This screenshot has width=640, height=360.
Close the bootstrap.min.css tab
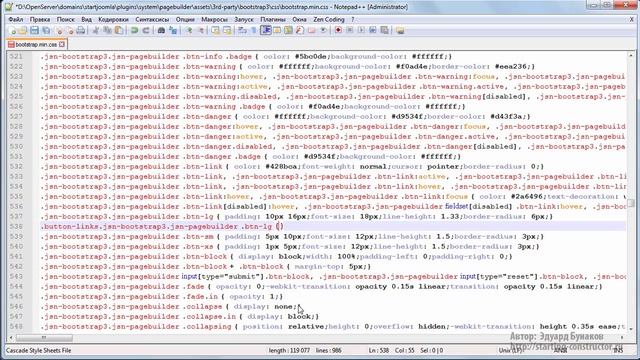pyautogui.click(x=62, y=44)
